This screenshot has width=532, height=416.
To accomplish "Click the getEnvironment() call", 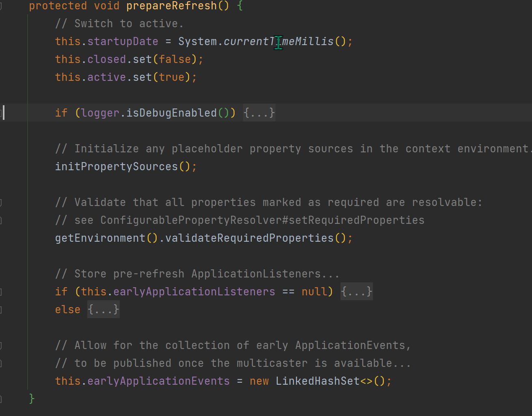I will click(x=106, y=238).
